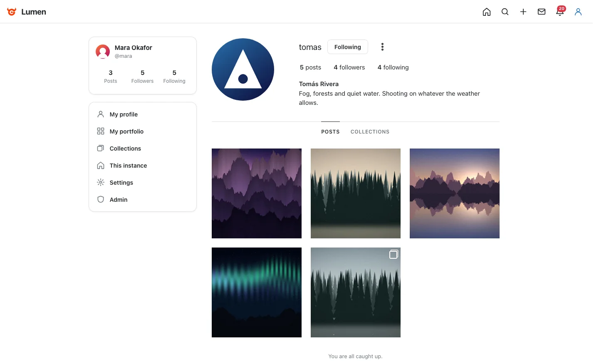The image size is (599, 364).
Task: Toggle the Following button for tomas
Action: 348,47
